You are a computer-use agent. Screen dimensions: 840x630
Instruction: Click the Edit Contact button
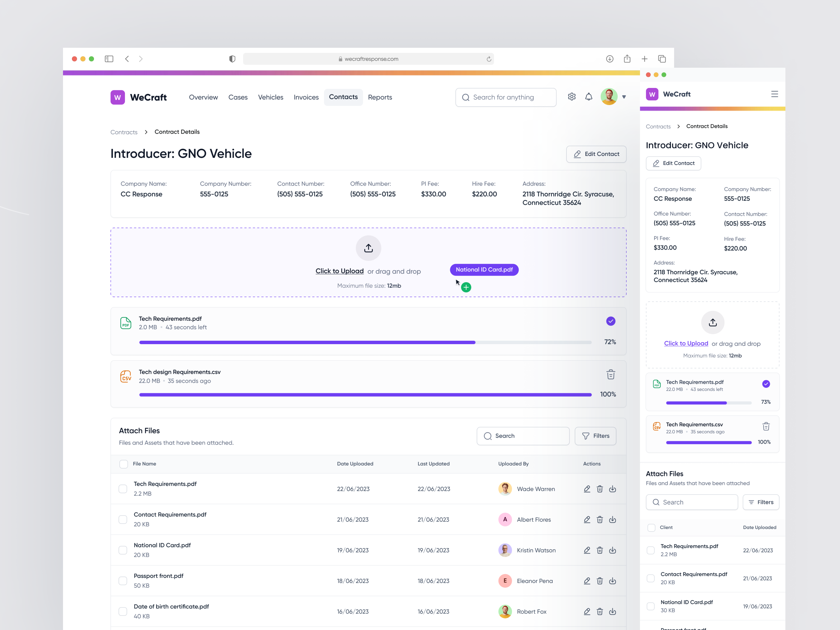click(x=596, y=154)
